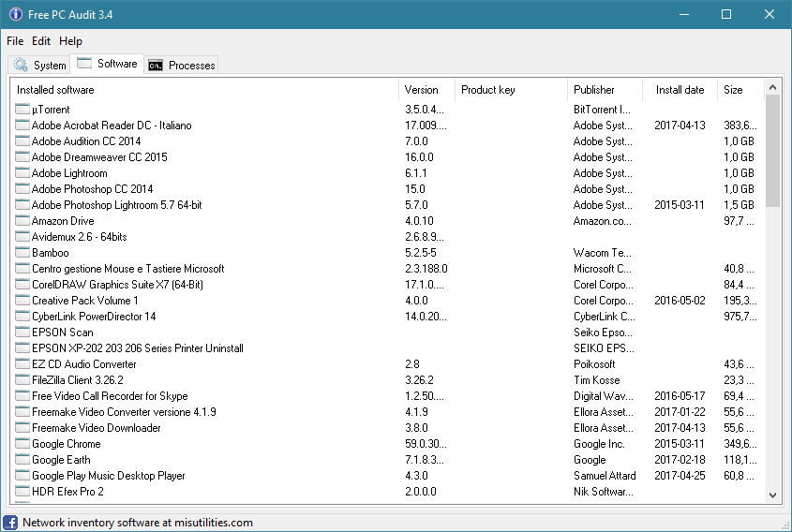Sort list by Install date column

pos(680,90)
